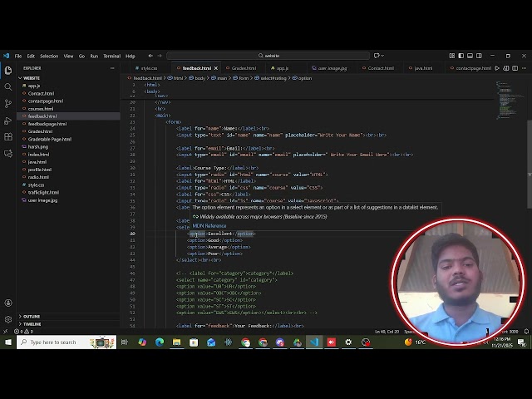Click the MDN Reference link in tooltip

point(209,225)
